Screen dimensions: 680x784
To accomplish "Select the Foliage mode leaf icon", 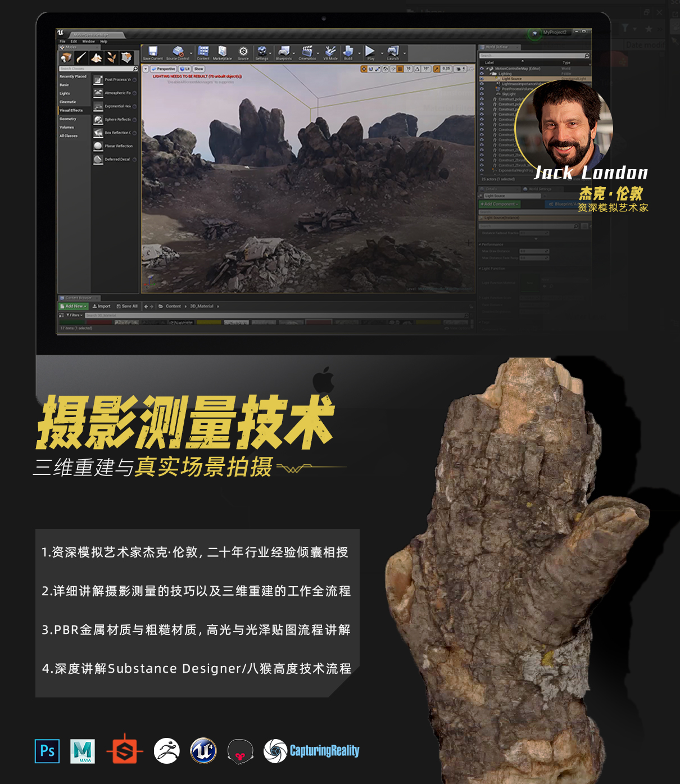I will coord(111,57).
